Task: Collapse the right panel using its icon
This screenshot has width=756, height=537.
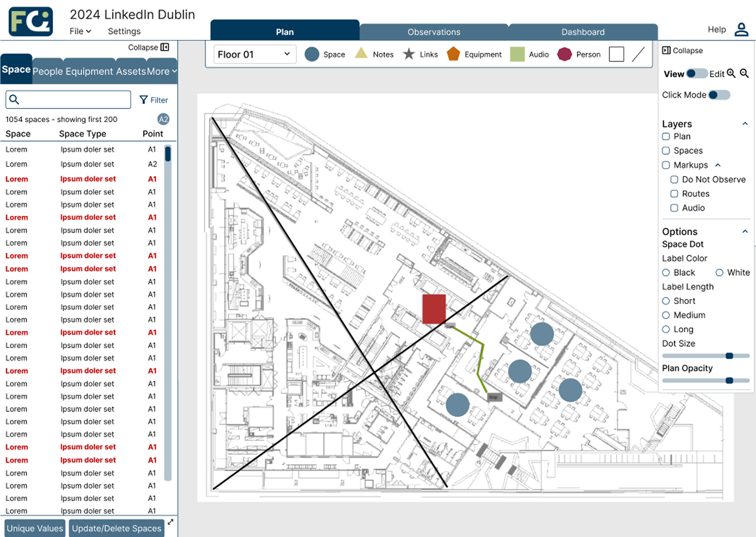Action: (x=666, y=50)
